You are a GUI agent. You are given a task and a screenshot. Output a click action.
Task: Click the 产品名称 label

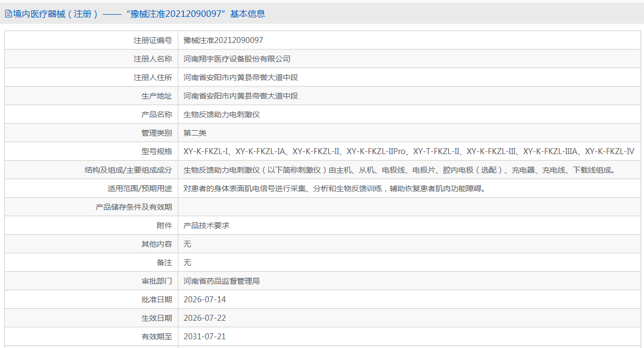pos(157,114)
